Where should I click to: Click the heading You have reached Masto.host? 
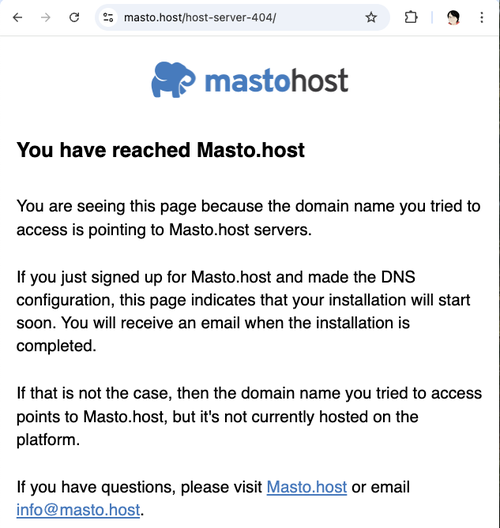pos(161,150)
